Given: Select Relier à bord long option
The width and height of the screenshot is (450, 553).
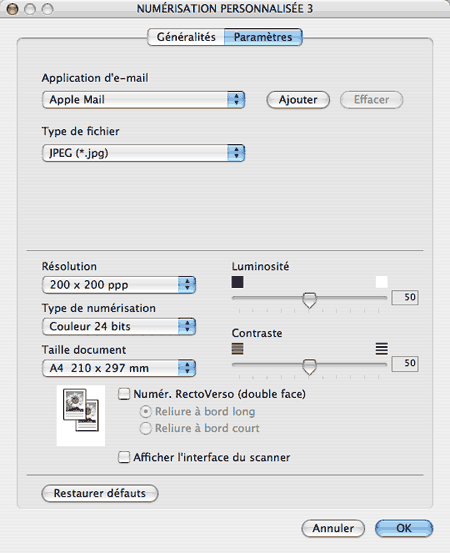Looking at the screenshot, I should (145, 412).
